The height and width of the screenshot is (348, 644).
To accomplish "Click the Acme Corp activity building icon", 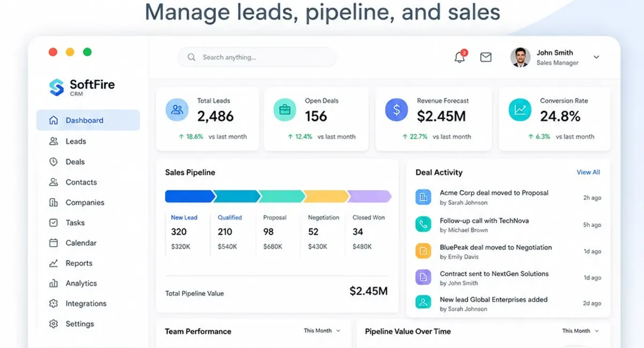I will (423, 197).
